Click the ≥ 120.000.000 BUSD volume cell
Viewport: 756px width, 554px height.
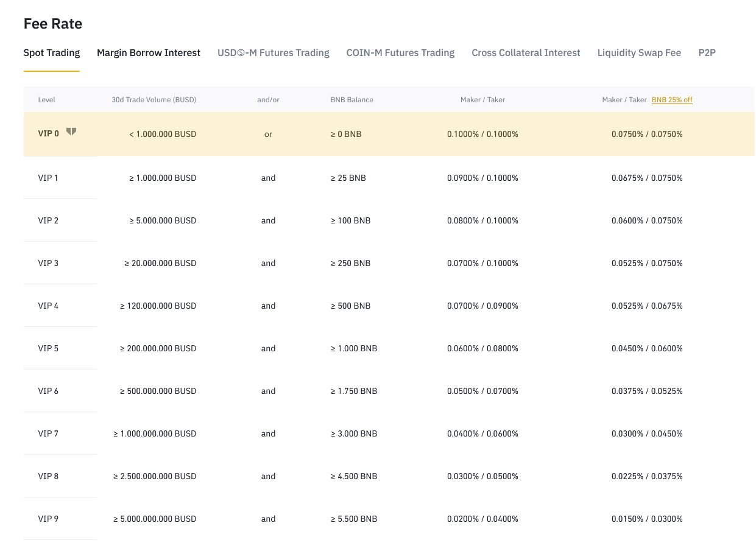[x=158, y=306]
